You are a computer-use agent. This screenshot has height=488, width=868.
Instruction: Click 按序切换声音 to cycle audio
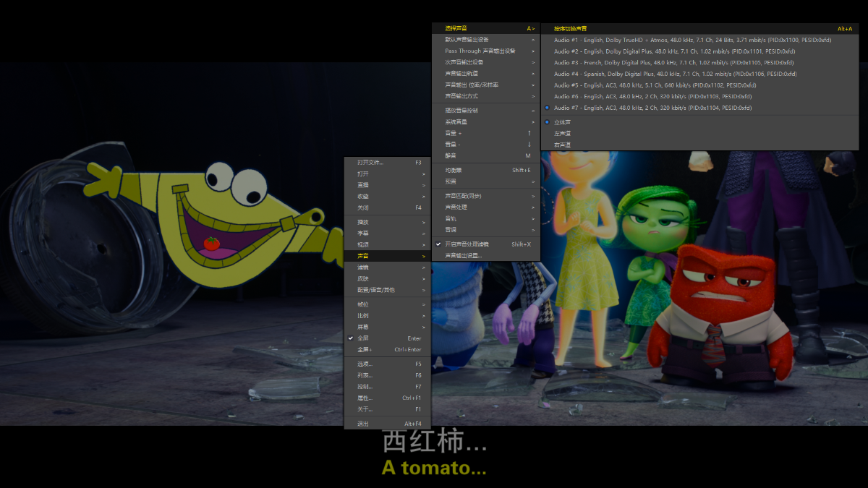[x=571, y=29]
